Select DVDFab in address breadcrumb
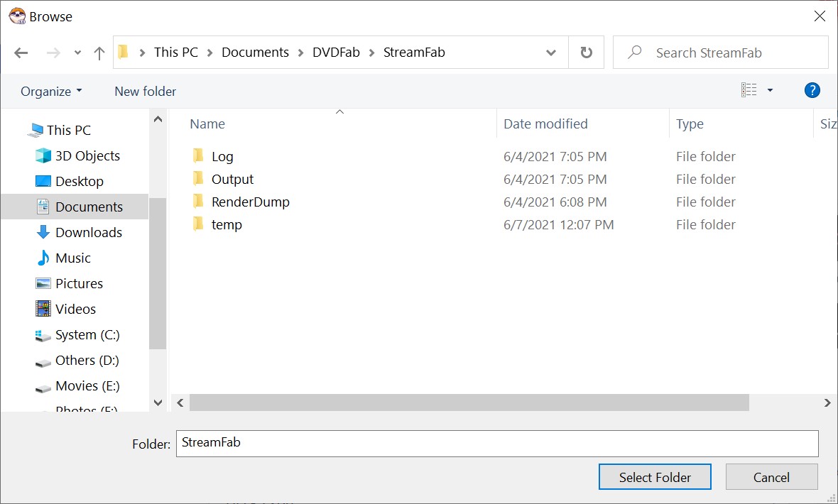Viewport: 838px width, 504px height. click(x=336, y=53)
